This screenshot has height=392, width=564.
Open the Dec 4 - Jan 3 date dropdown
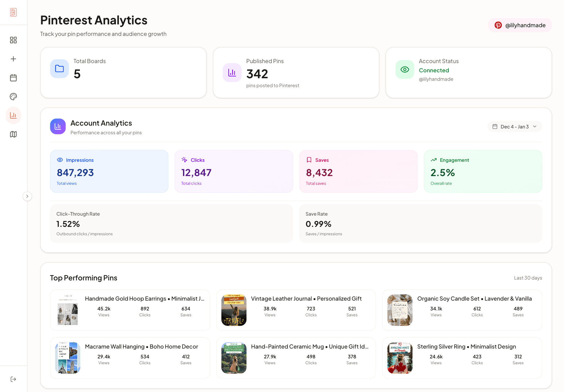click(x=515, y=127)
